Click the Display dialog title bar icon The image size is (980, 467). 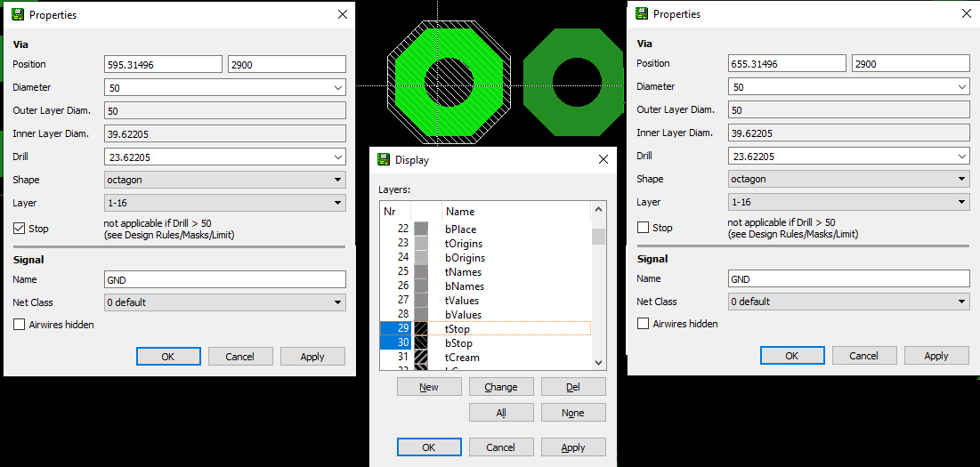click(x=384, y=160)
